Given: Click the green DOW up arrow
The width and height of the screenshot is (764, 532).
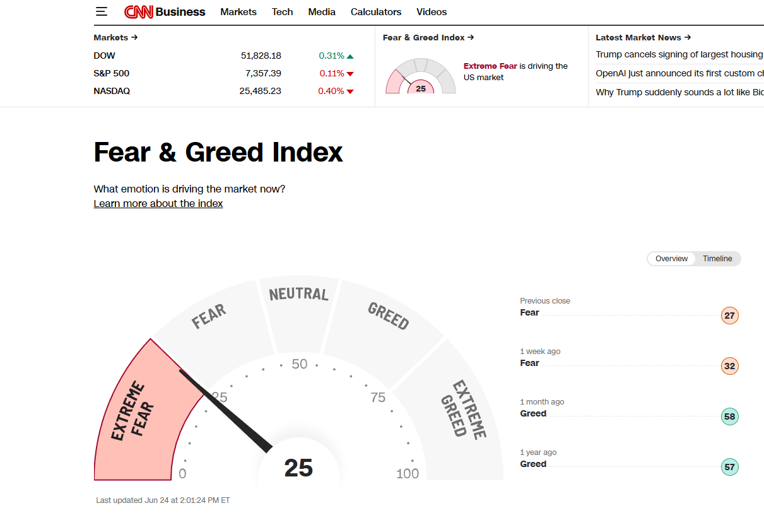Looking at the screenshot, I should [350, 56].
